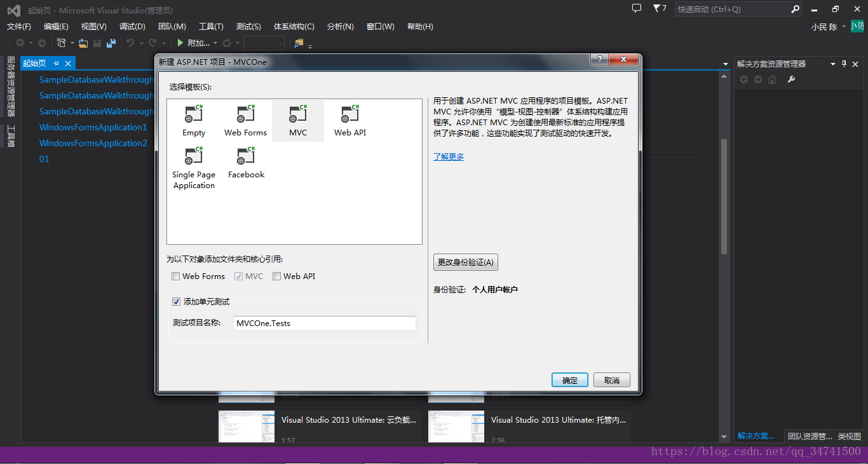The image size is (868, 464).
Task: Open the 工具(T) menu
Action: pos(211,26)
